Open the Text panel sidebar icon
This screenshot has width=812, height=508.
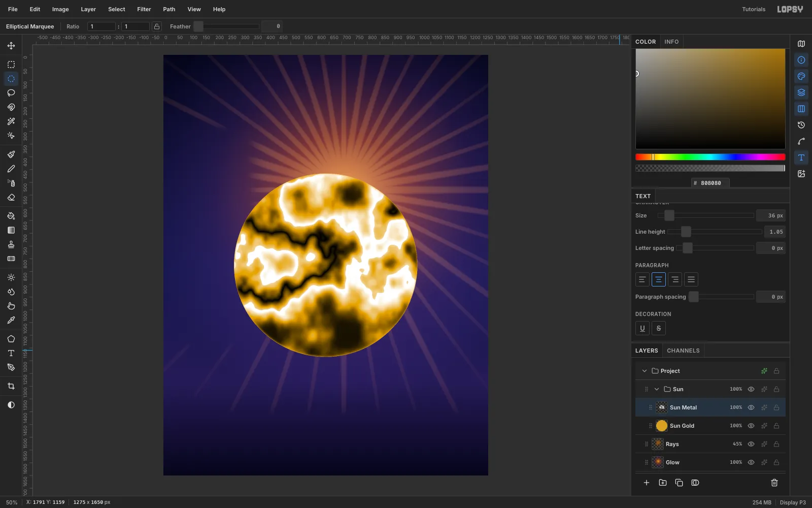coord(801,157)
